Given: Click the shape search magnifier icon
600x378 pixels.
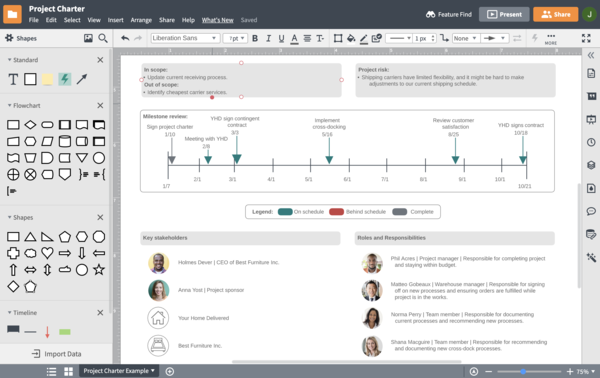Looking at the screenshot, I should (103, 38).
